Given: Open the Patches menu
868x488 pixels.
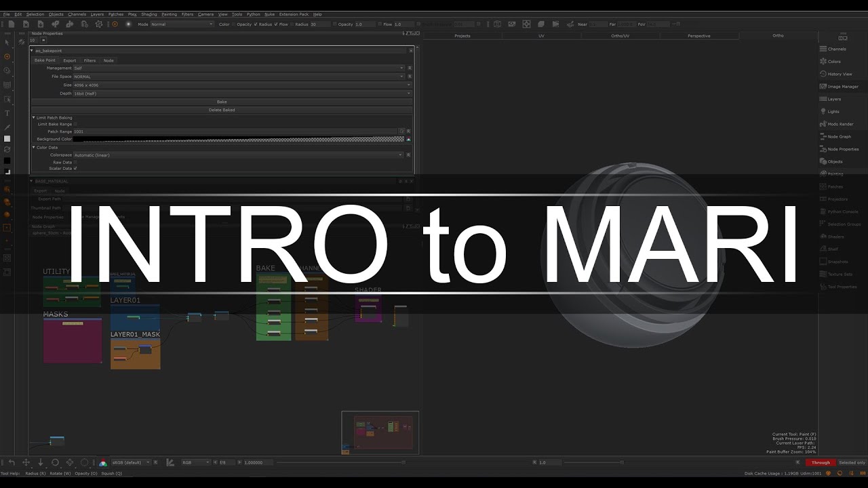Looking at the screenshot, I should (116, 14).
